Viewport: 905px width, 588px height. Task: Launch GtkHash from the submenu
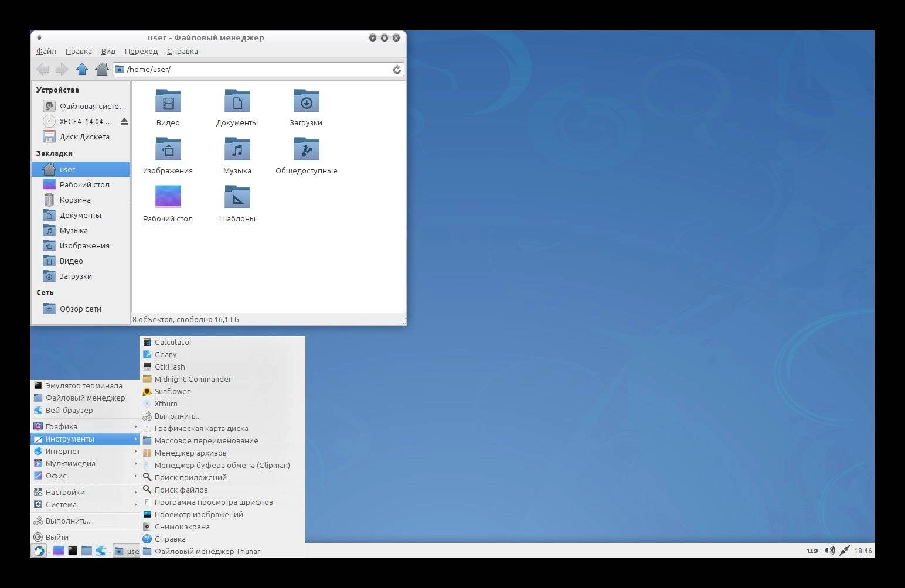[222, 367]
